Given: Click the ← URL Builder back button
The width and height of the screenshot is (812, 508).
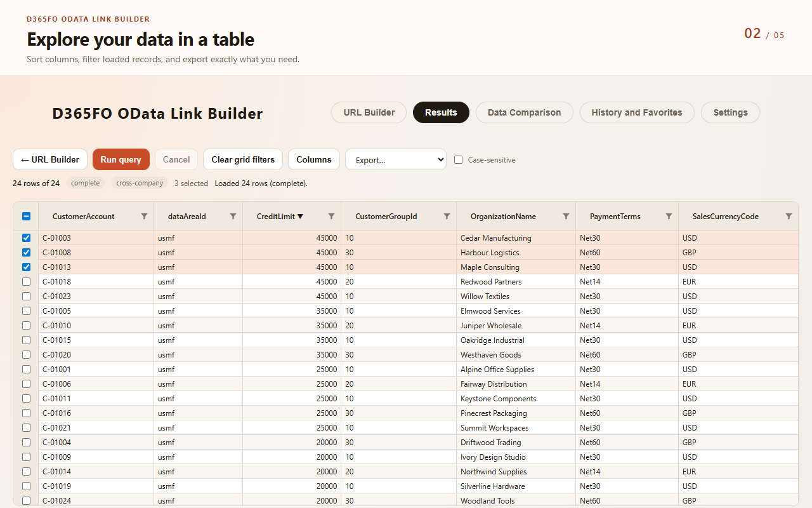Looking at the screenshot, I should click(x=50, y=159).
